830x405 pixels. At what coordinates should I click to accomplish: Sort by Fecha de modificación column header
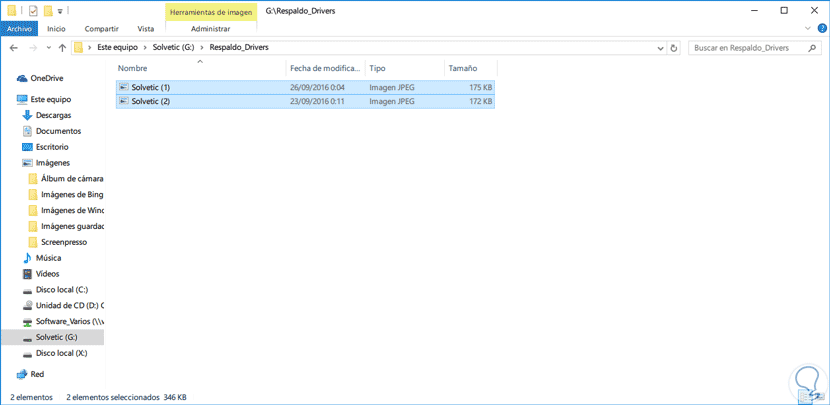click(x=326, y=68)
